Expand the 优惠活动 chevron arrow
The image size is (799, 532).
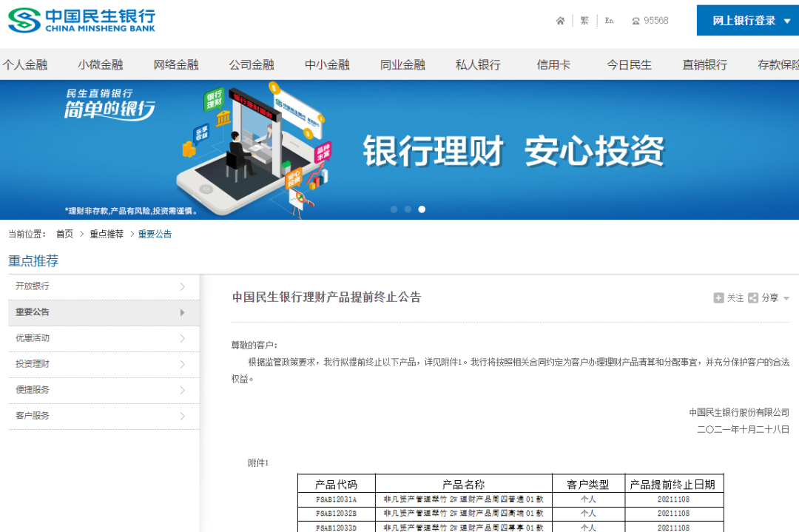pyautogui.click(x=183, y=338)
